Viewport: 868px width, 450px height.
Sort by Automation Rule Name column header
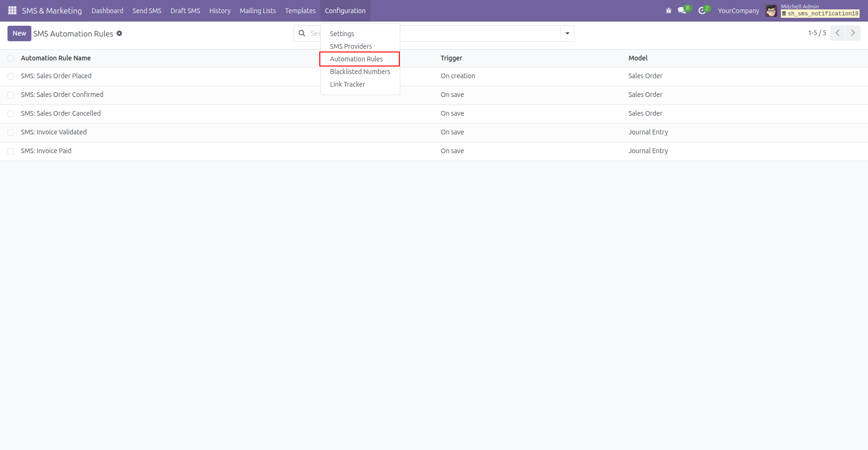[56, 58]
